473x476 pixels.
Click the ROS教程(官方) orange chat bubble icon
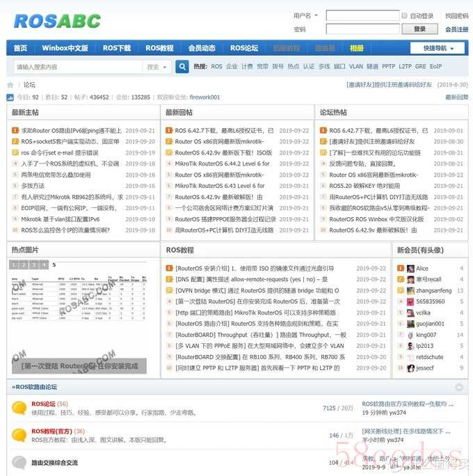(x=19, y=436)
